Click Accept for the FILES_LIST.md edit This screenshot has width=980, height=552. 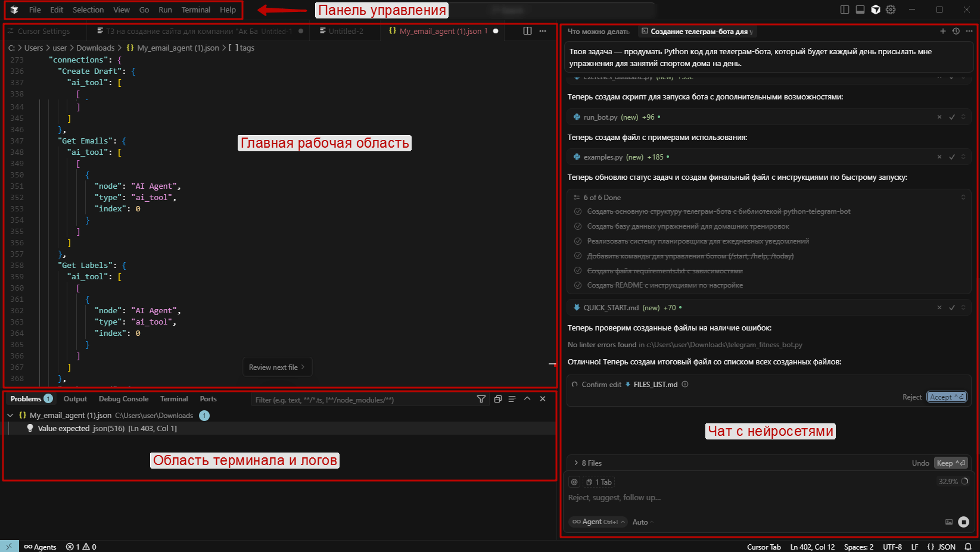[947, 397]
